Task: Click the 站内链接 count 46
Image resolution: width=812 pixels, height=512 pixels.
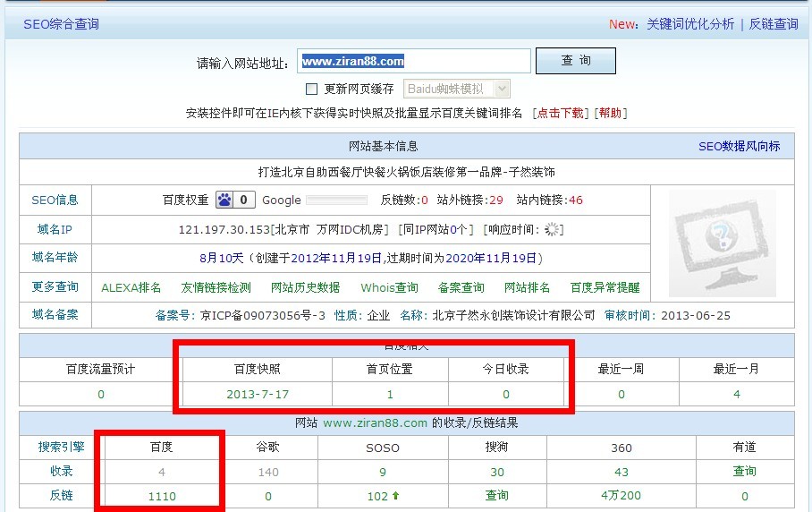Action: 576,201
